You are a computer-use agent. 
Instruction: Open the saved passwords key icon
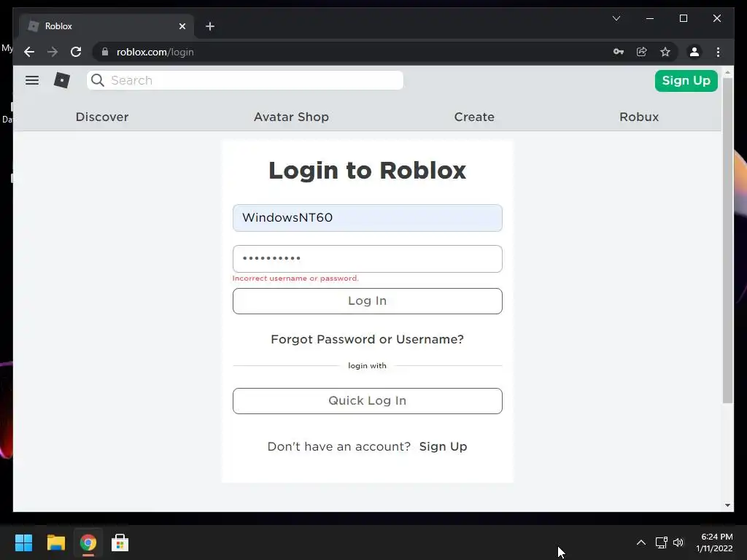pyautogui.click(x=619, y=52)
